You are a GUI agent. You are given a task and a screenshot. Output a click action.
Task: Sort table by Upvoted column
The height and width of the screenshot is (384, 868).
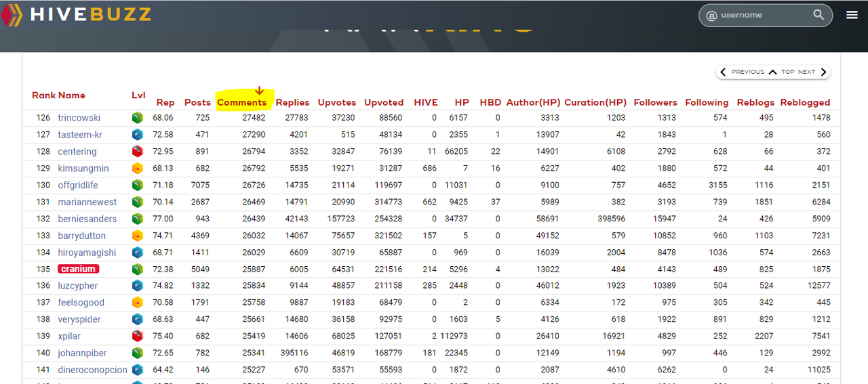click(x=384, y=102)
